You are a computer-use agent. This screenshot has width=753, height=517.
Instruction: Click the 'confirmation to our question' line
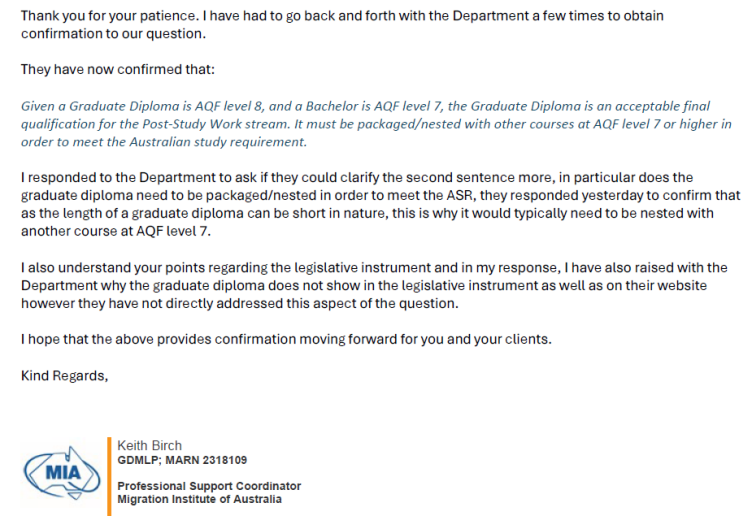click(113, 34)
